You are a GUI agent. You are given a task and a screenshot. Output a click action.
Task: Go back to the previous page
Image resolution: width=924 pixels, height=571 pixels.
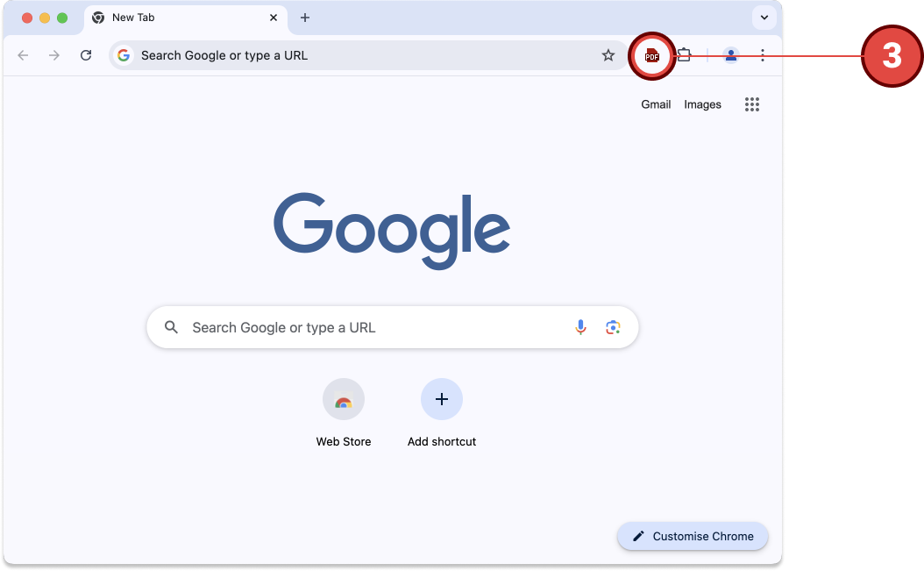[23, 55]
